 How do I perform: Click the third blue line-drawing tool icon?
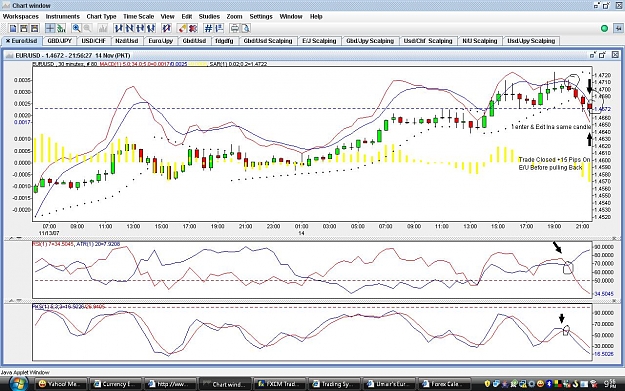[140, 28]
